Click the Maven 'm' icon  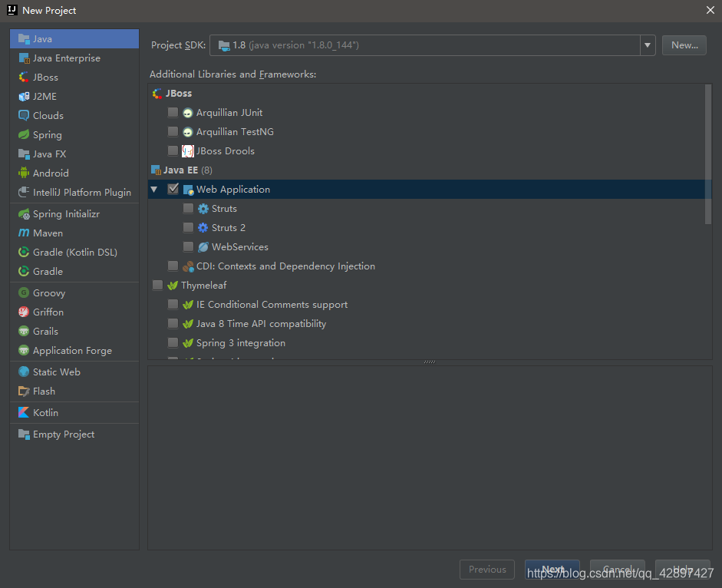click(x=24, y=233)
